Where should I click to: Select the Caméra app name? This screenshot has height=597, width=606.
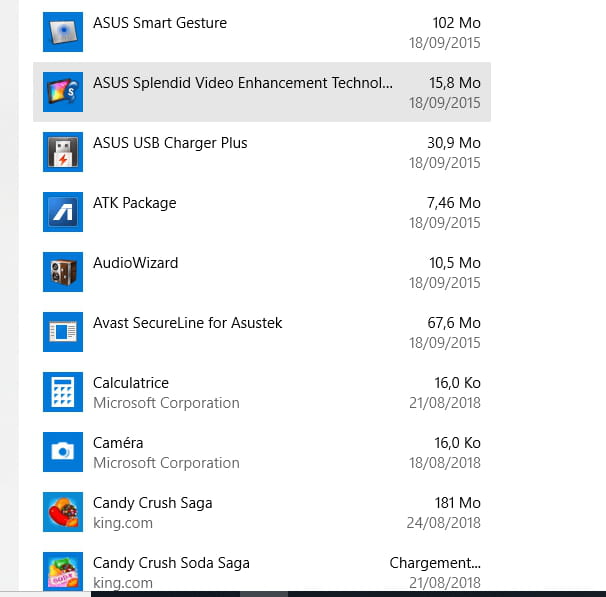tap(118, 443)
